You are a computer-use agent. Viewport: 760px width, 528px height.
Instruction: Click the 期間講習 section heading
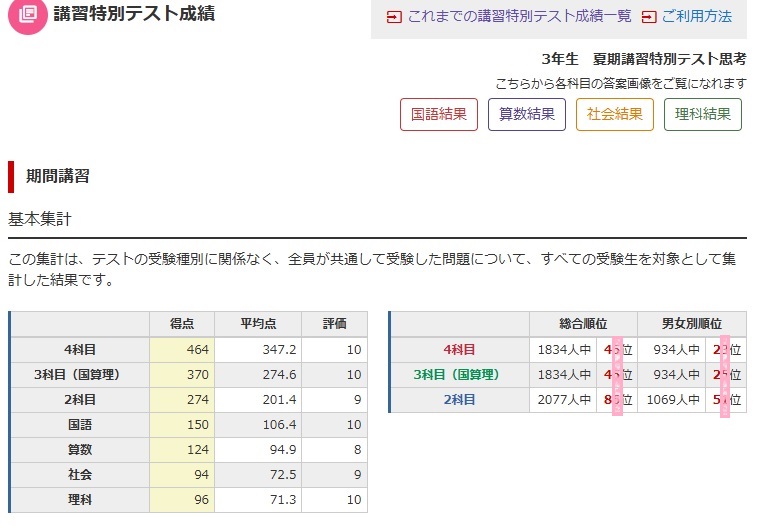tap(58, 176)
